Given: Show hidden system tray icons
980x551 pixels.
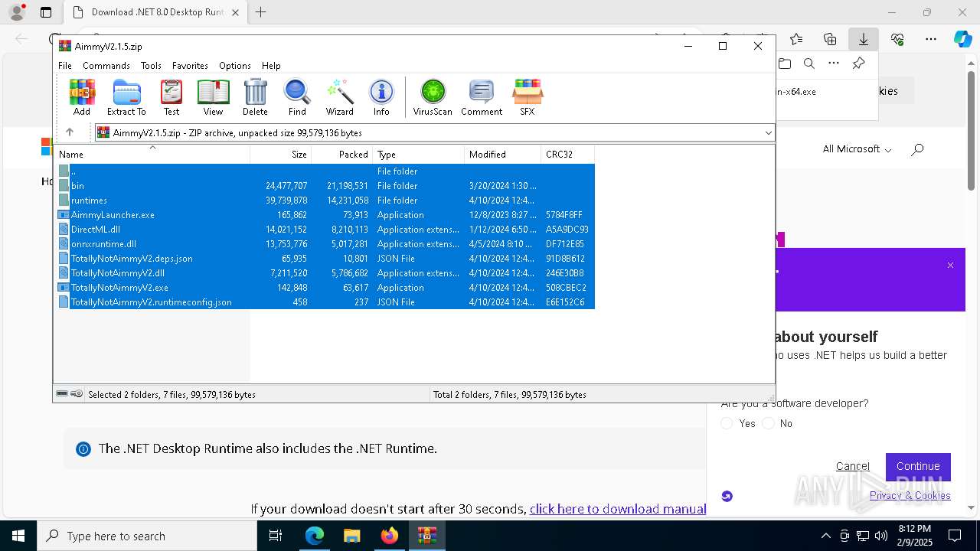Looking at the screenshot, I should click(826, 536).
